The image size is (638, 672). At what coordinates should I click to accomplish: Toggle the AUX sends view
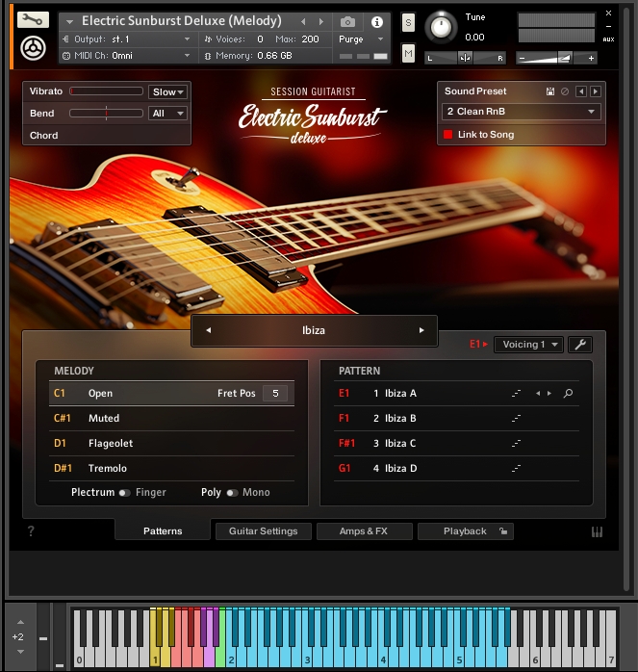608,39
